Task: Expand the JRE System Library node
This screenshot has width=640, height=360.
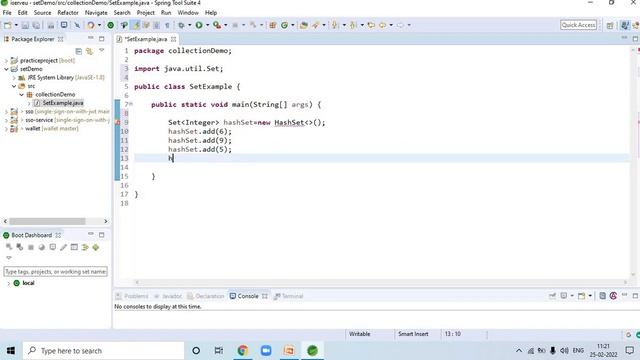Action: [x=14, y=78]
